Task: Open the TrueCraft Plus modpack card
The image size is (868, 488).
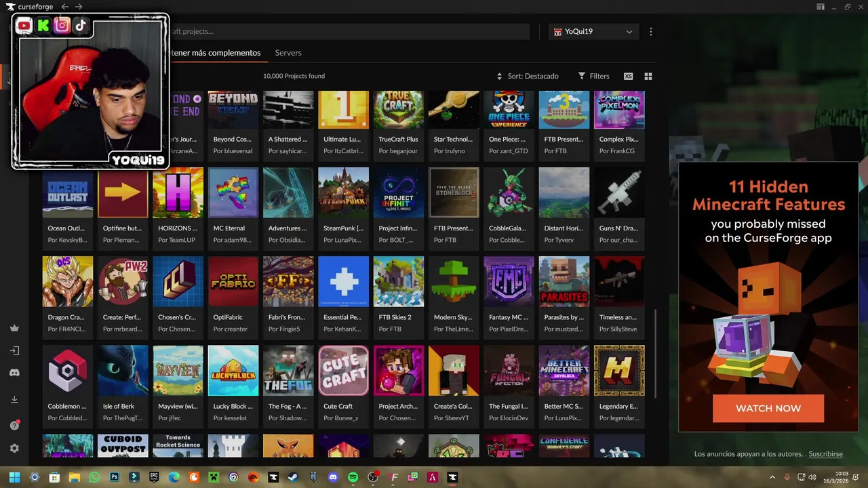Action: pyautogui.click(x=399, y=125)
